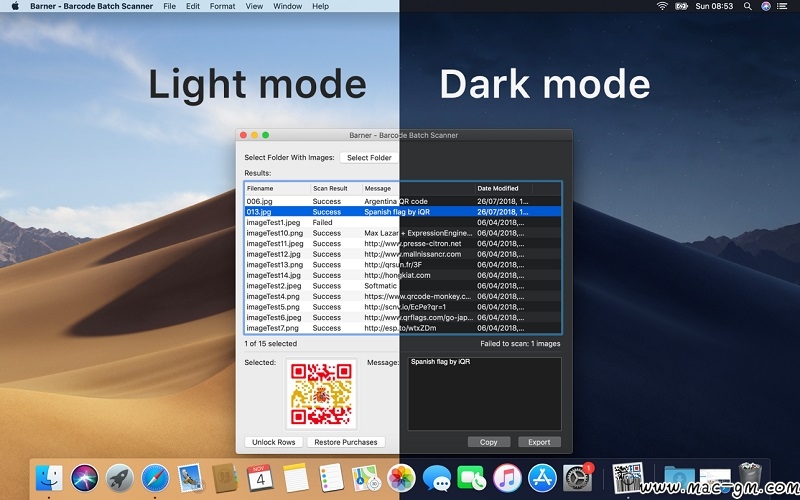The height and width of the screenshot is (500, 800).
Task: Open Photos app in the dock
Action: coord(401,478)
